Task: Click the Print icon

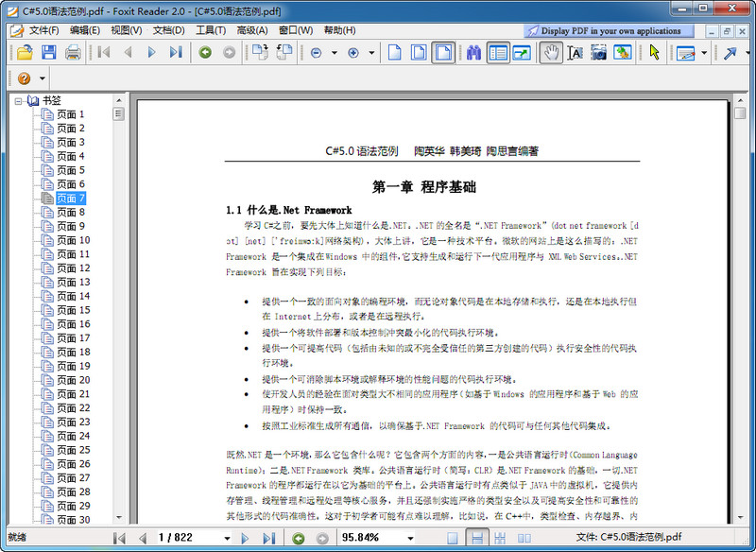Action: [x=73, y=52]
